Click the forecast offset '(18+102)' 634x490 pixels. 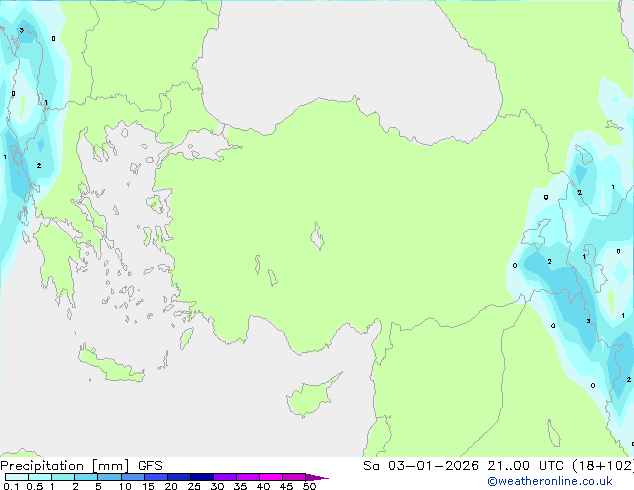tap(603, 466)
